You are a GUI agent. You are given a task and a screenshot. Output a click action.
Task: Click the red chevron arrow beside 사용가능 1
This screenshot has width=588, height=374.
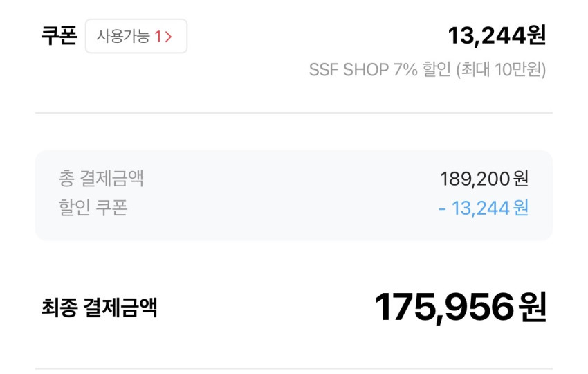tap(168, 37)
